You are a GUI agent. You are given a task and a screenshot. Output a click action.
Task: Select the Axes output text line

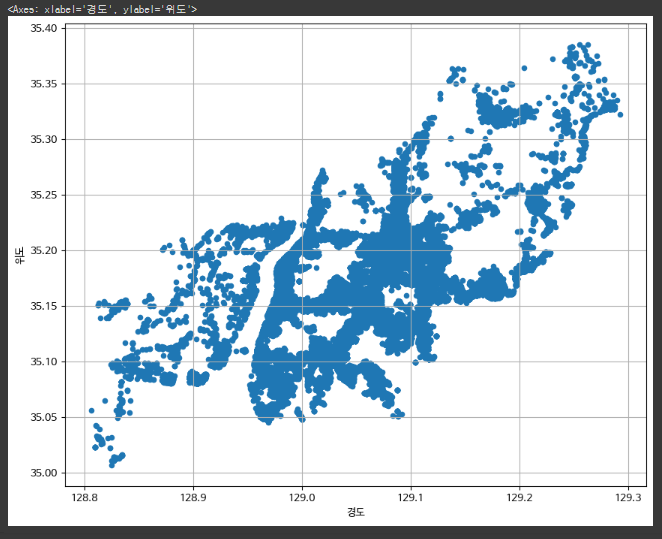(102, 9)
